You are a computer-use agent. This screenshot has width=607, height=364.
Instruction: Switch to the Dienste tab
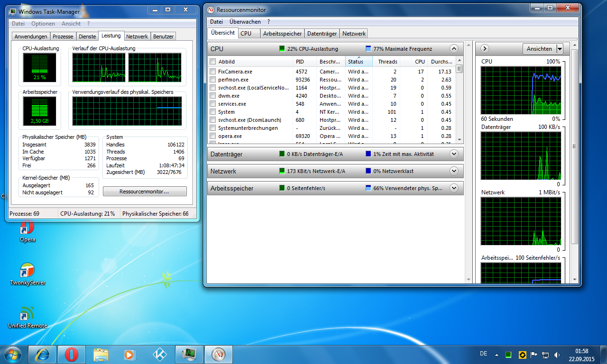[87, 36]
